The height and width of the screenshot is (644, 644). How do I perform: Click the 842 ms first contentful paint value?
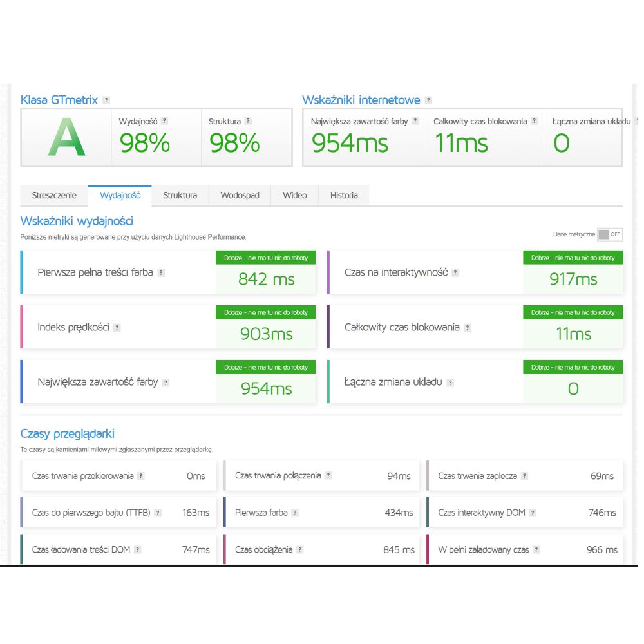266,279
